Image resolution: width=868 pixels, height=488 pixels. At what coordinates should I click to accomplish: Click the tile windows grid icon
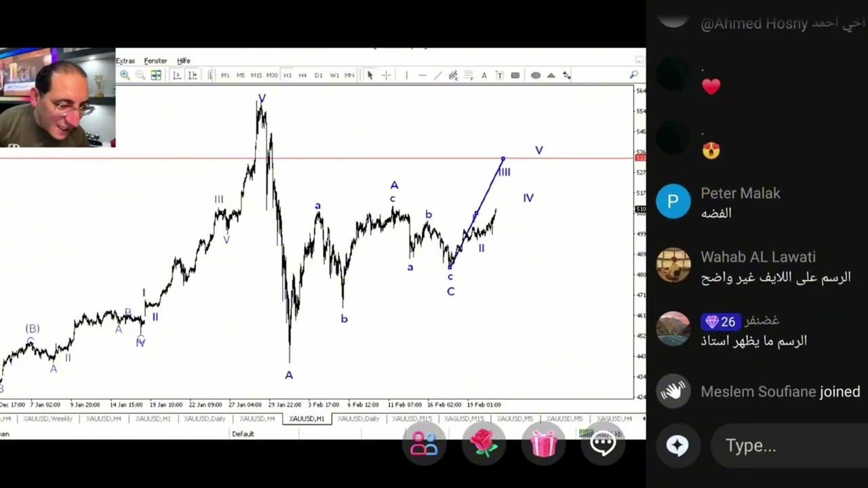156,75
